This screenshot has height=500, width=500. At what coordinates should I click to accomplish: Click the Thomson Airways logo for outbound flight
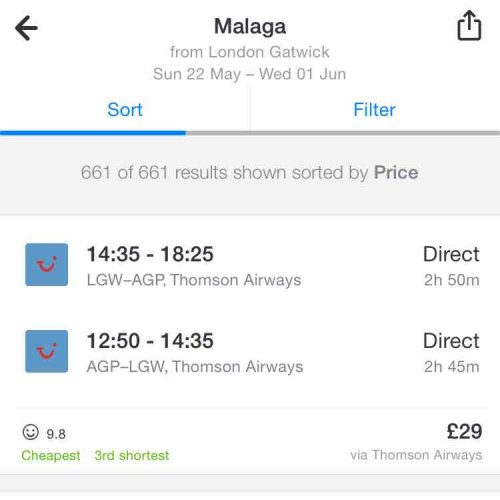click(x=47, y=265)
